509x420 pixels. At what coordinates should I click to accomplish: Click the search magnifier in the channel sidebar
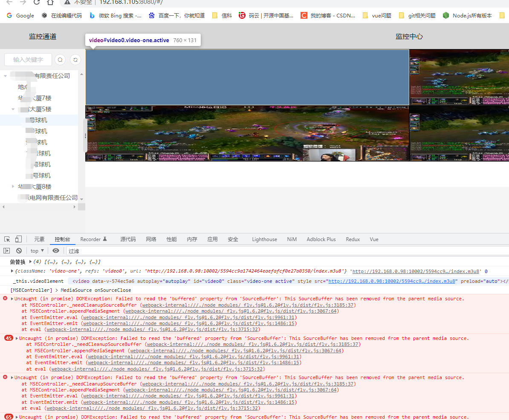click(60, 60)
